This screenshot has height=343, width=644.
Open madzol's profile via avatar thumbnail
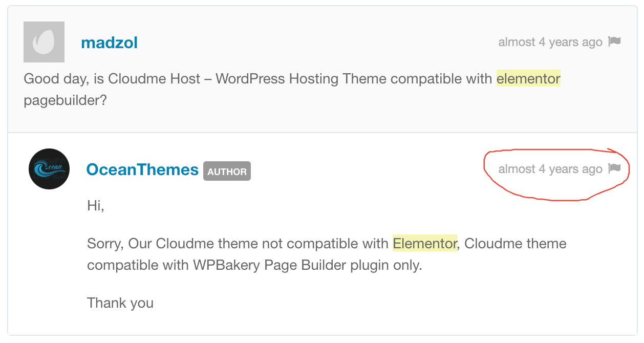44,41
